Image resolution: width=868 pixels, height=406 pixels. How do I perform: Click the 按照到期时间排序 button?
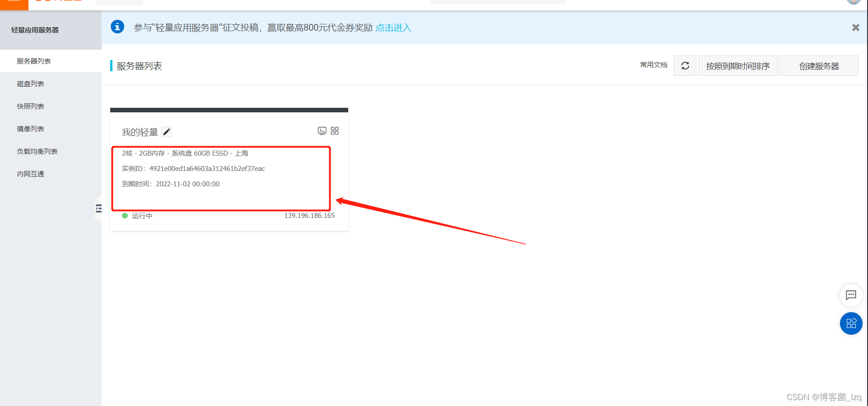point(738,66)
